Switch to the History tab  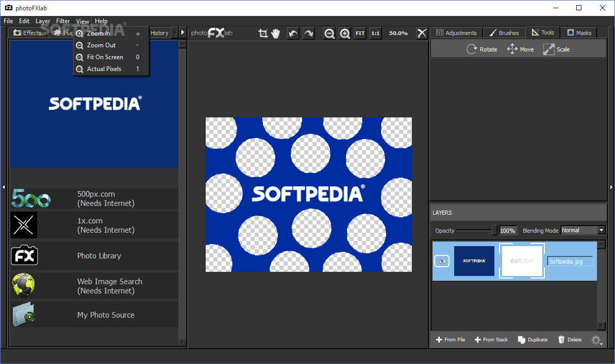click(x=159, y=33)
